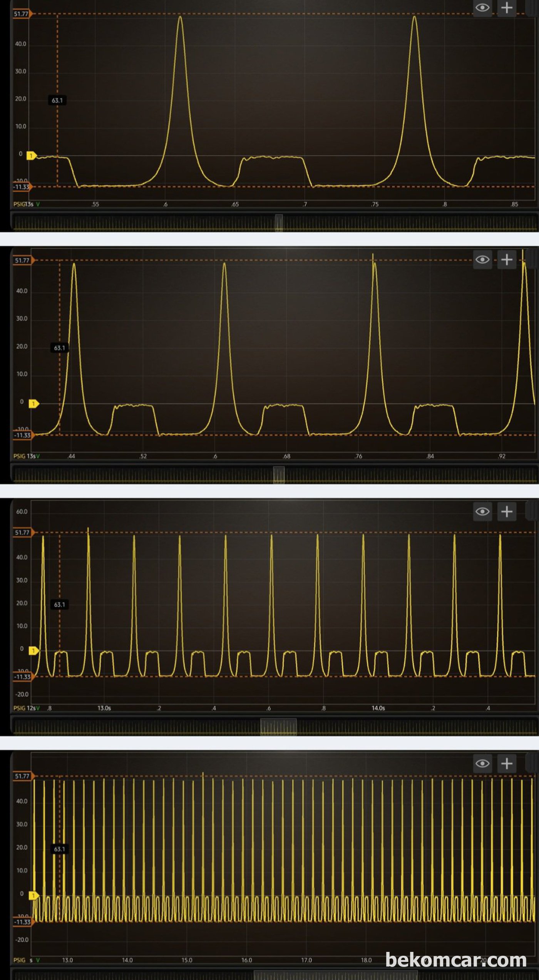
Task: Click the PSIG unit label in the top chart
Action: point(19,204)
